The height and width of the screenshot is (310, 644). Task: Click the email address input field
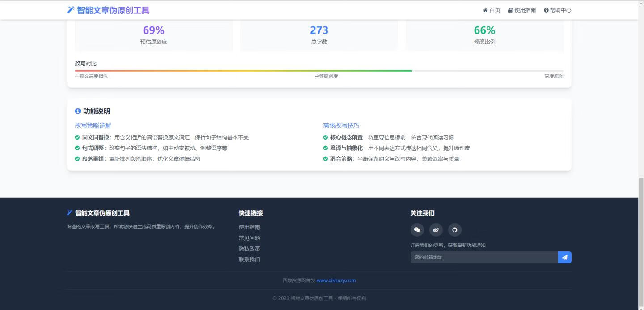pyautogui.click(x=483, y=257)
